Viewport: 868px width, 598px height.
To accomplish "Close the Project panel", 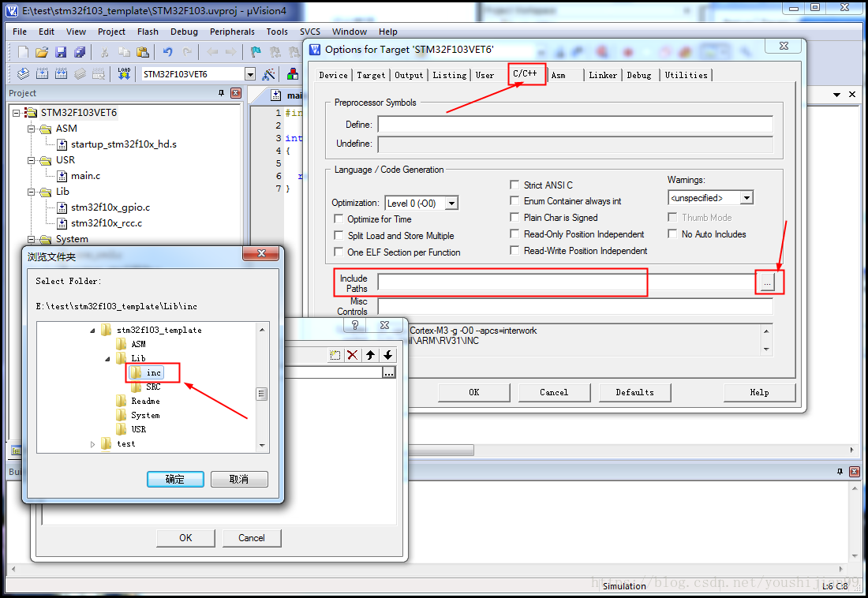I will pyautogui.click(x=237, y=93).
